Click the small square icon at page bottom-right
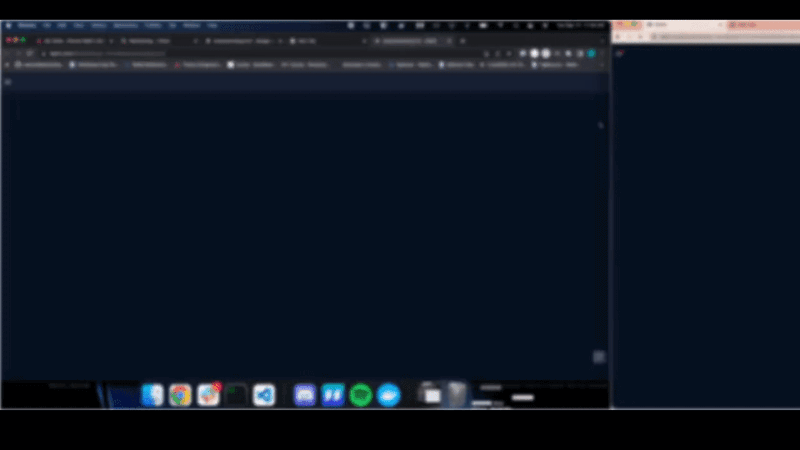 [x=599, y=357]
